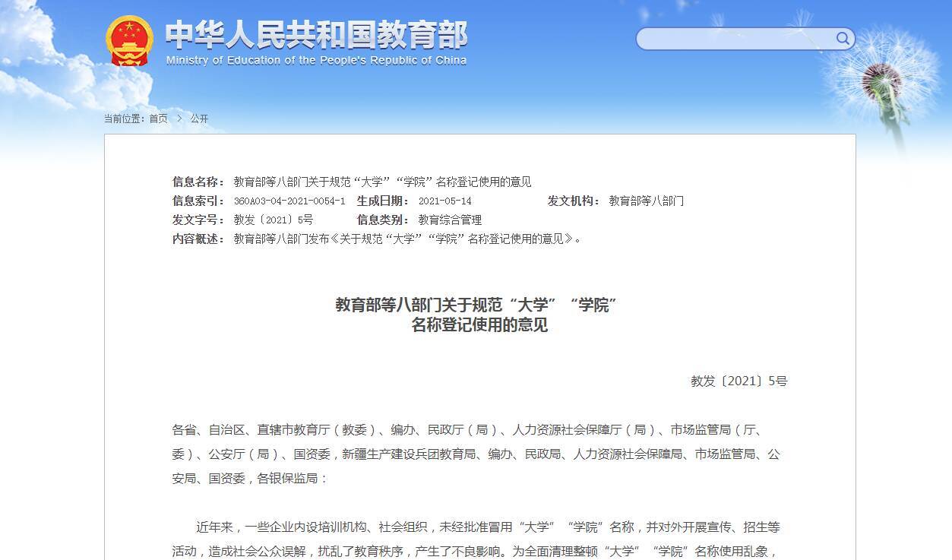Click the 中华人民共和国教育部 site title
Viewport: 952px width, 560px height.
pyautogui.click(x=315, y=34)
